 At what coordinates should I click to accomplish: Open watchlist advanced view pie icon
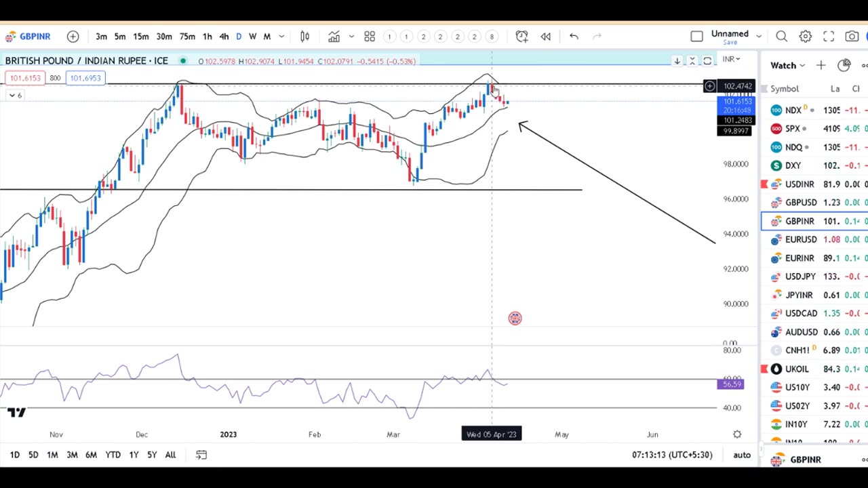pyautogui.click(x=844, y=66)
